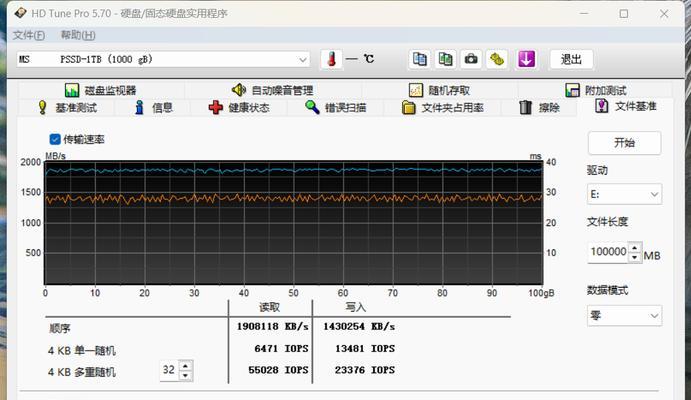Open the 文件夹占用率 tab
Image resolution: width=691 pixels, height=400 pixels.
442,107
